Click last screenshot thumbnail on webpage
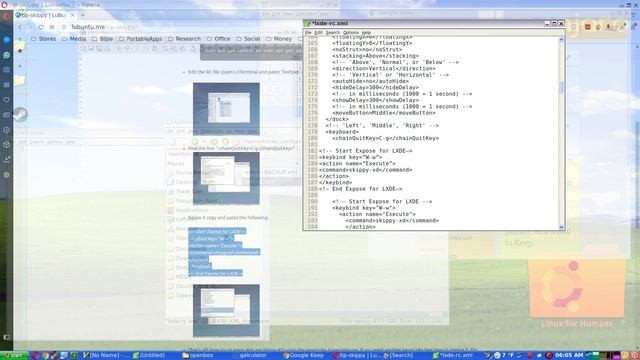 [x=226, y=311]
